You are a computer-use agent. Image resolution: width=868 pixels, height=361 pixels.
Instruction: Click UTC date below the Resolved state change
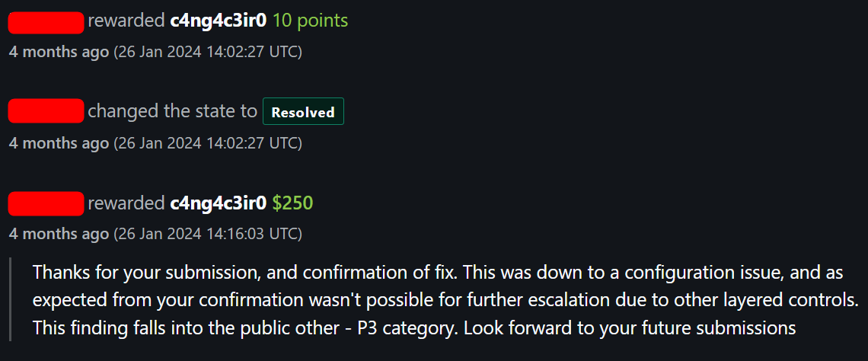(208, 143)
